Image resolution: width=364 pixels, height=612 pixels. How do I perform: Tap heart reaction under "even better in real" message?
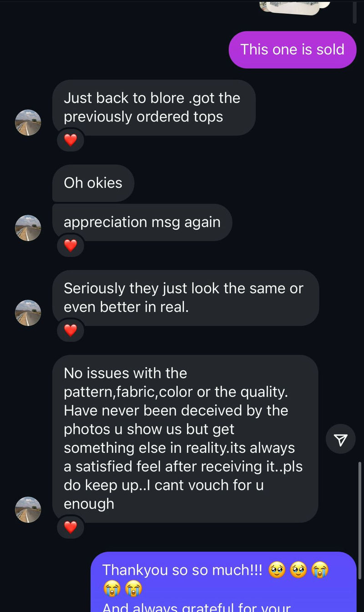71,330
